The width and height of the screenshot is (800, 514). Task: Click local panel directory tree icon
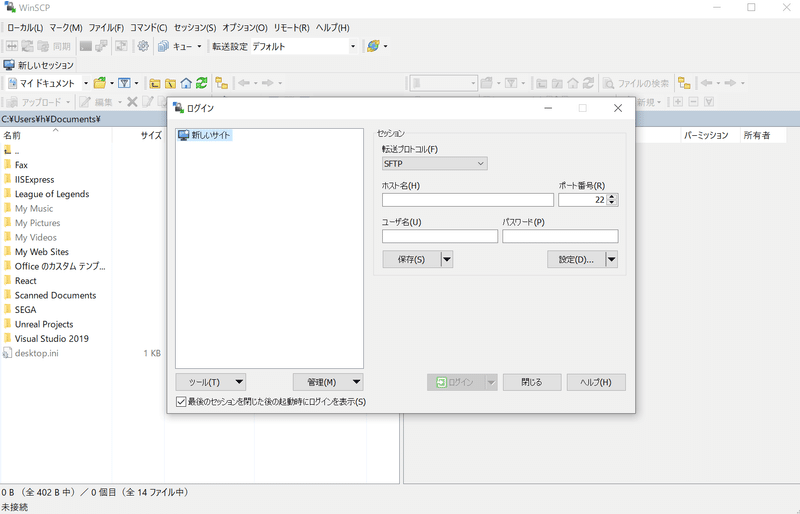221,83
